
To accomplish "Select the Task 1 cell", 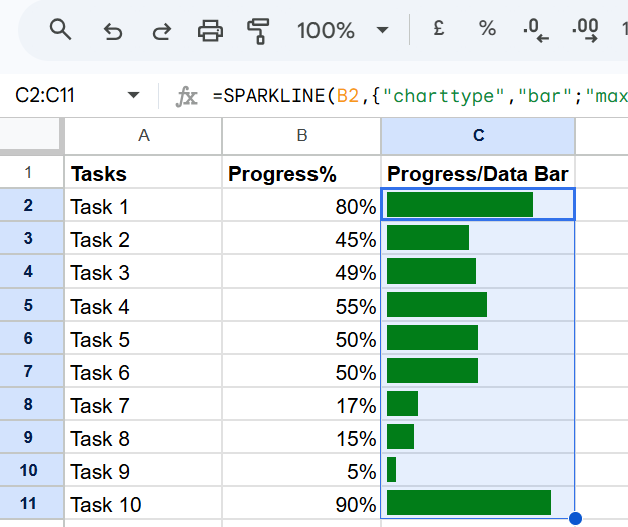I will click(x=143, y=205).
